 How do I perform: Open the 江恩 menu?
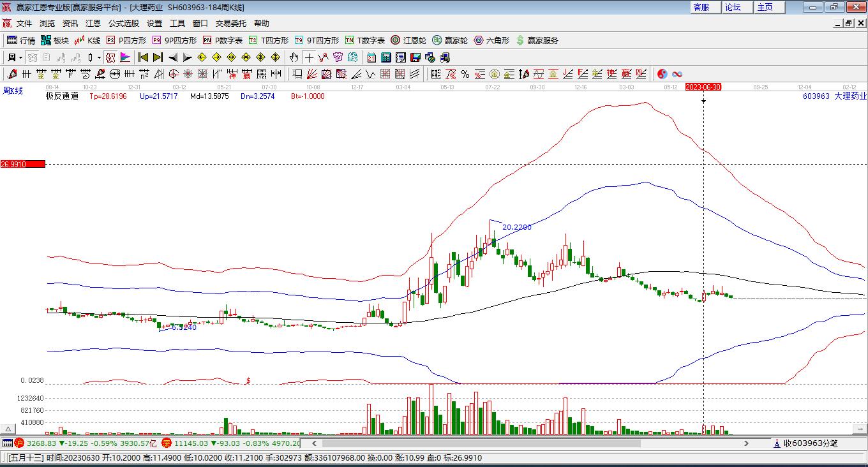pos(93,23)
